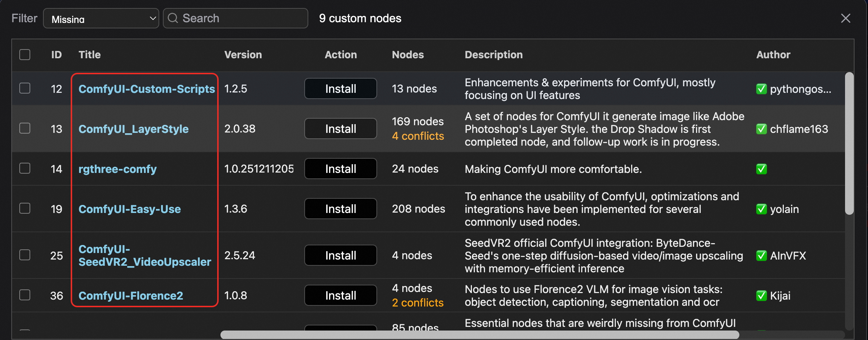Image resolution: width=868 pixels, height=340 pixels.
Task: Click the green check beside yolain
Action: pyautogui.click(x=762, y=209)
